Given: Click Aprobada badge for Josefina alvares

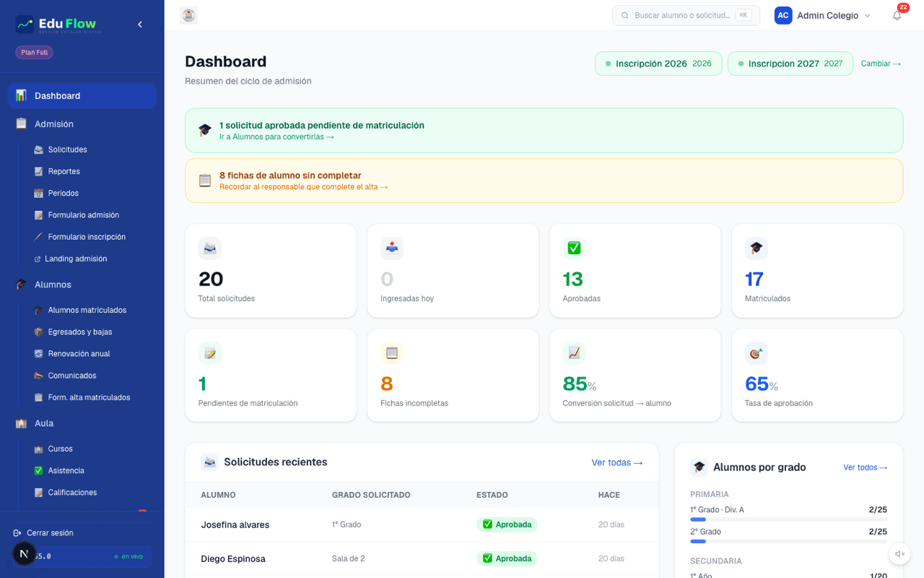Looking at the screenshot, I should (x=507, y=525).
